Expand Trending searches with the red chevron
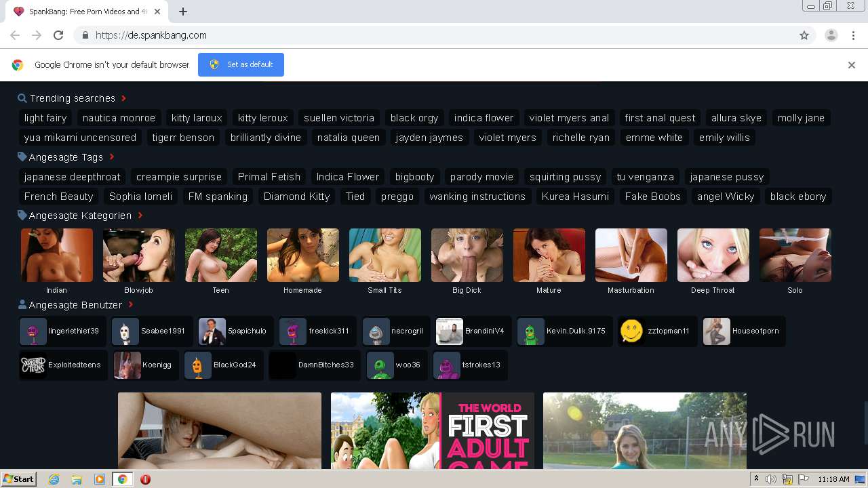Viewport: 868px width, 488px height. click(124, 98)
